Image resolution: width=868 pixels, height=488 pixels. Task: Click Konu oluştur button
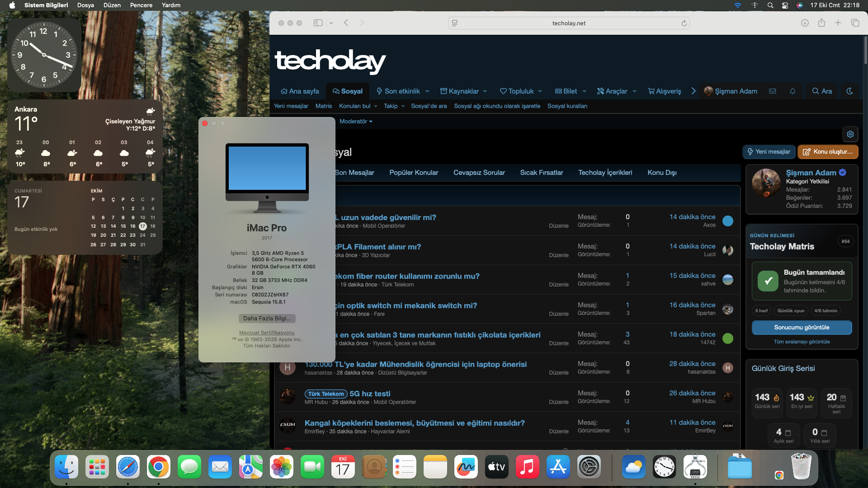pos(828,152)
